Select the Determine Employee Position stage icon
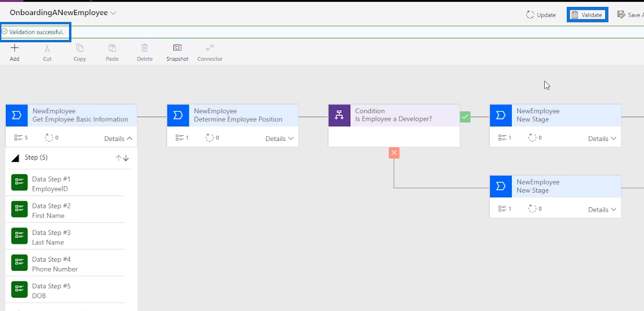This screenshot has width=644, height=311. point(178,115)
